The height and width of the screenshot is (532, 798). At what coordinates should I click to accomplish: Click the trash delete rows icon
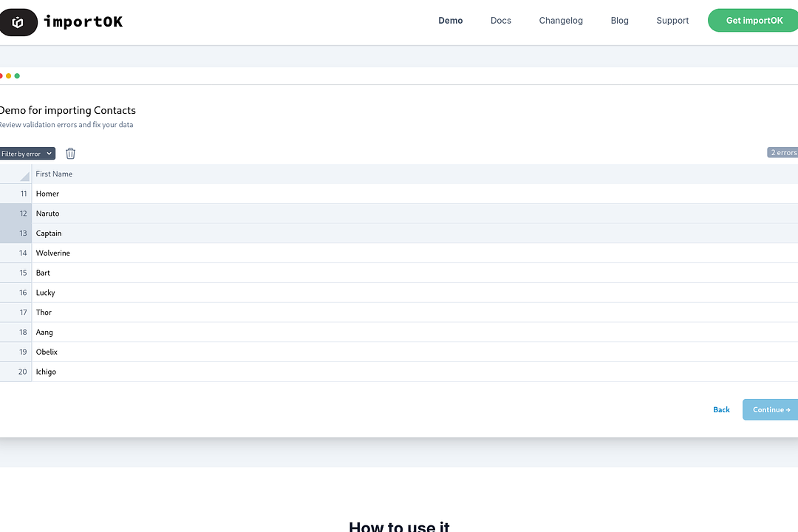70,154
